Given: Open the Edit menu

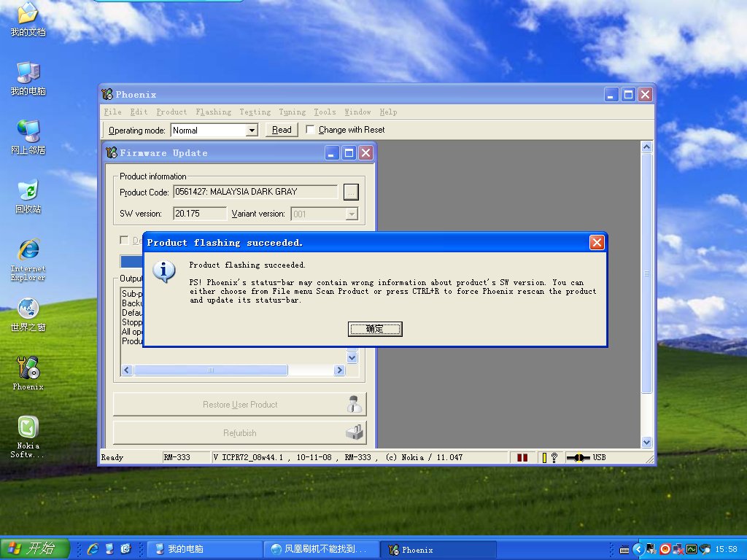Looking at the screenshot, I should coord(139,112).
